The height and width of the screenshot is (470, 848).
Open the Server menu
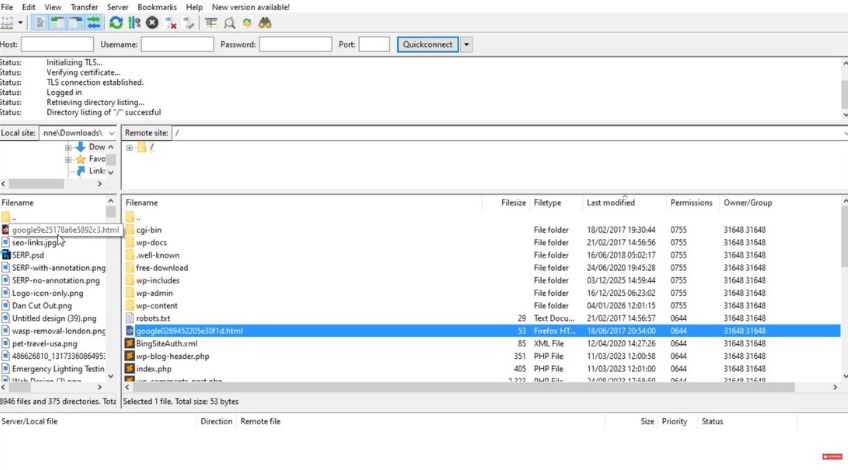[117, 7]
